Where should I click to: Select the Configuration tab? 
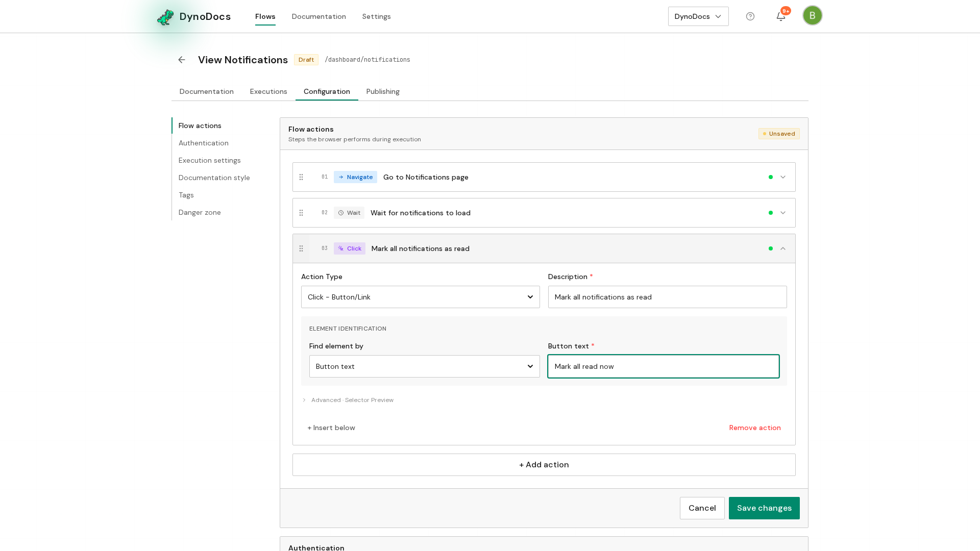pyautogui.click(x=327, y=91)
